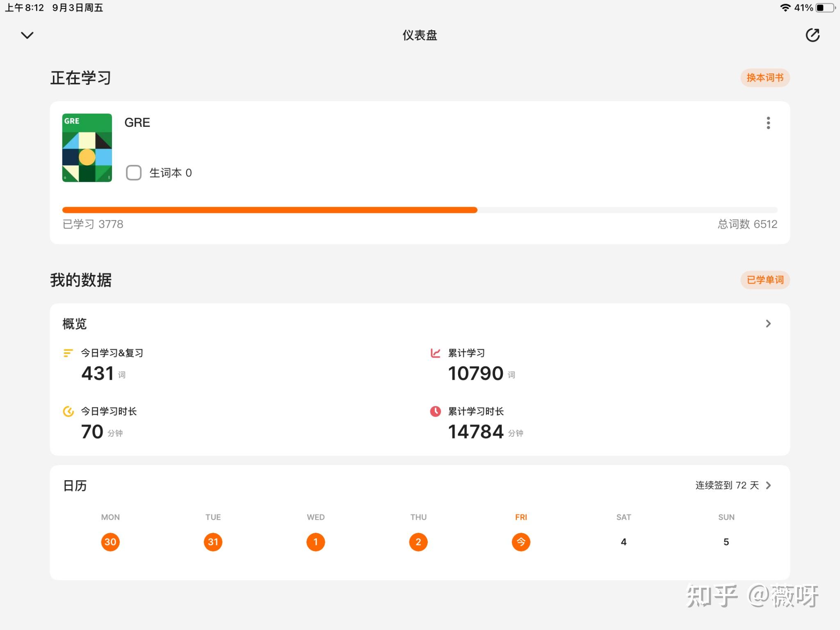Image resolution: width=840 pixels, height=630 pixels.
Task: Expand the 概览 section arrow
Action: pyautogui.click(x=768, y=324)
